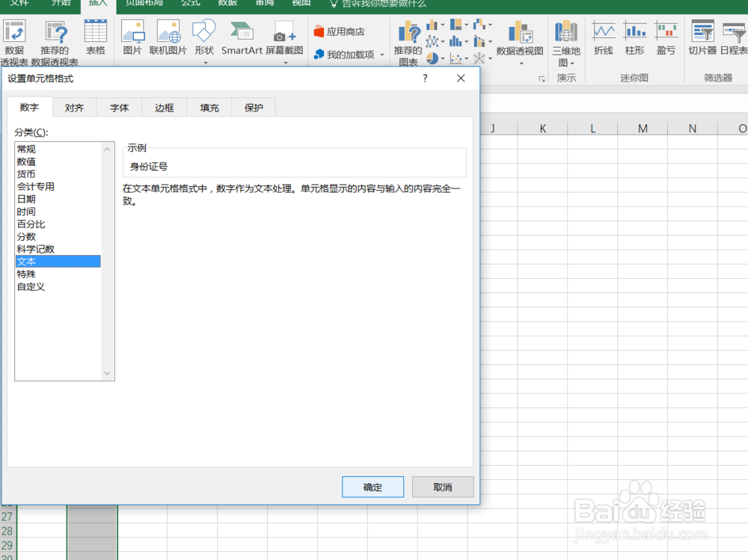Screen dimensions: 748x560
Task: Insert a Picture from file
Action: [x=132, y=37]
